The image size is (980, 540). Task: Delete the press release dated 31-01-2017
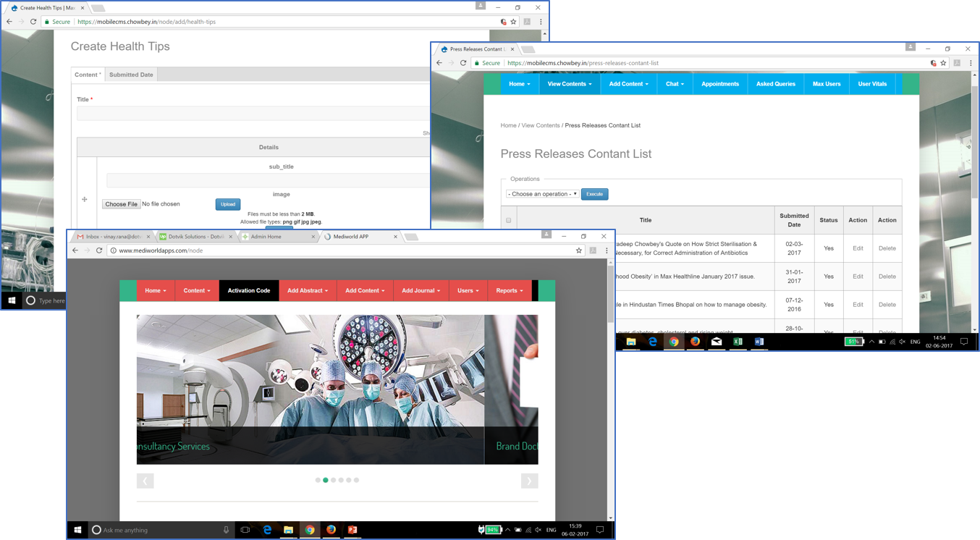pyautogui.click(x=887, y=277)
